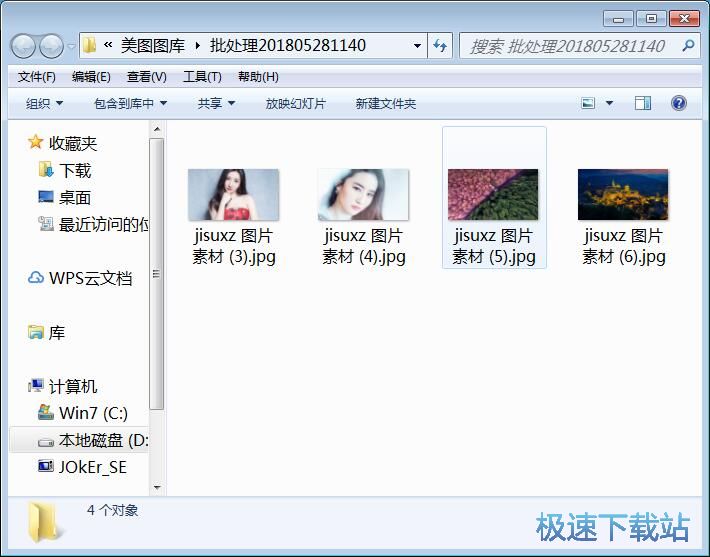
Task: Go back using the Back arrow button
Action: pyautogui.click(x=23, y=46)
